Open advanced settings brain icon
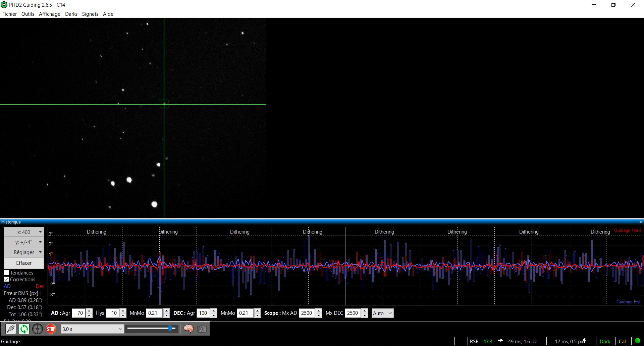Screen dimensions: 644x346 (x=189, y=329)
